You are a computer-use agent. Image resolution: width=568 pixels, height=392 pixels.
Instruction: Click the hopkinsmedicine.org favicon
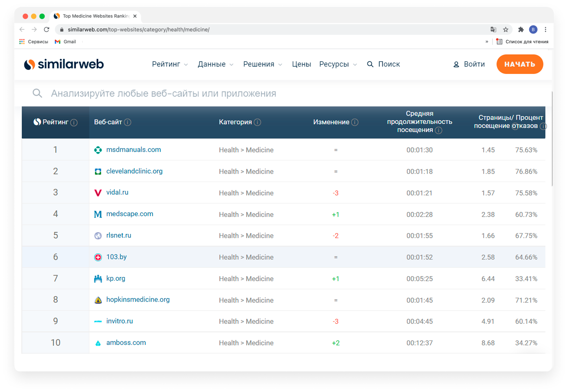tap(98, 300)
